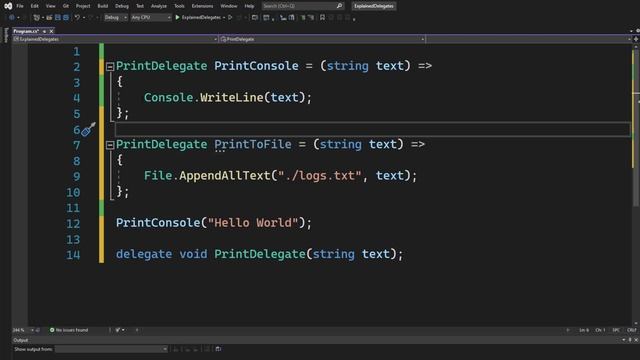This screenshot has width=640, height=360.
Task: Pin the Program.cs tab
Action: pos(44,31)
